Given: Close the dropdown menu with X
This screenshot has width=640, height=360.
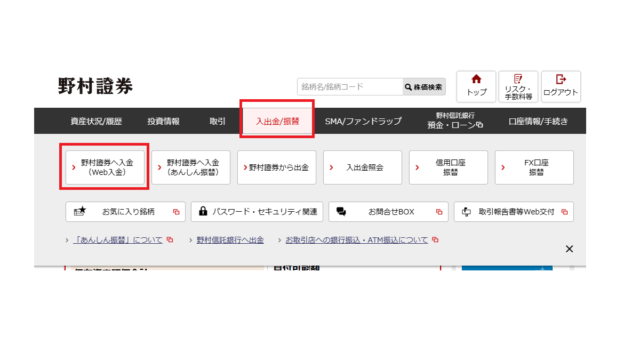Looking at the screenshot, I should [569, 249].
